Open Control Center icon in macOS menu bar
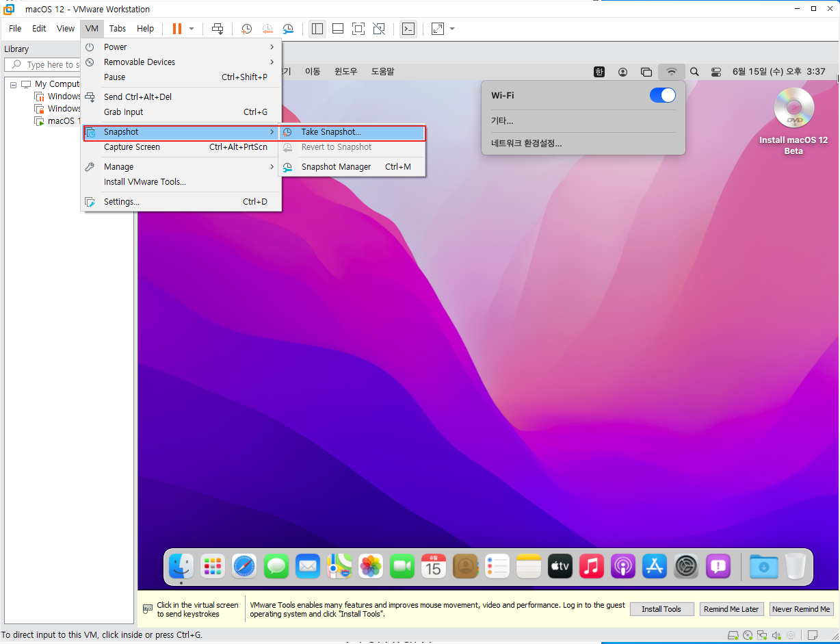Image resolution: width=840 pixels, height=644 pixels. [716, 71]
